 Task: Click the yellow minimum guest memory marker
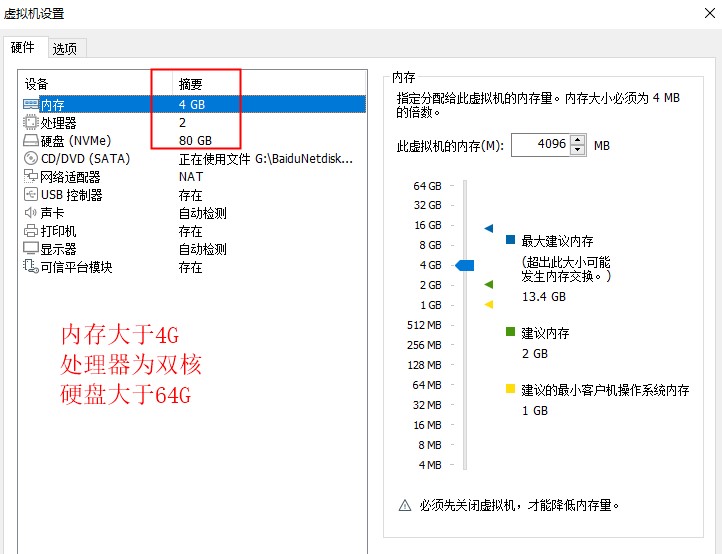(489, 305)
